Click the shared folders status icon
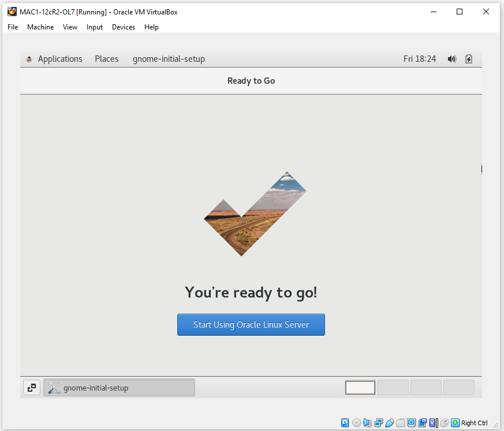 pyautogui.click(x=401, y=423)
